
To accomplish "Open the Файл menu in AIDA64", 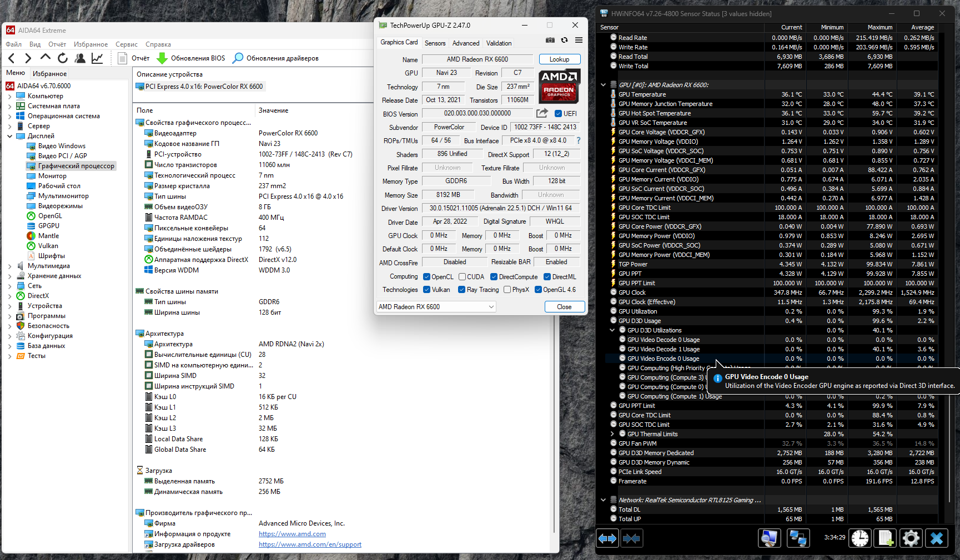I will [13, 44].
